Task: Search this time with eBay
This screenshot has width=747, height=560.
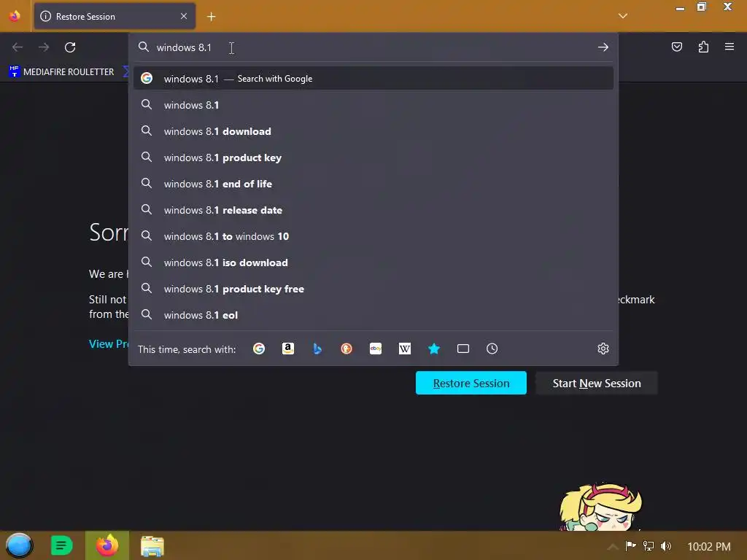Action: pyautogui.click(x=376, y=349)
